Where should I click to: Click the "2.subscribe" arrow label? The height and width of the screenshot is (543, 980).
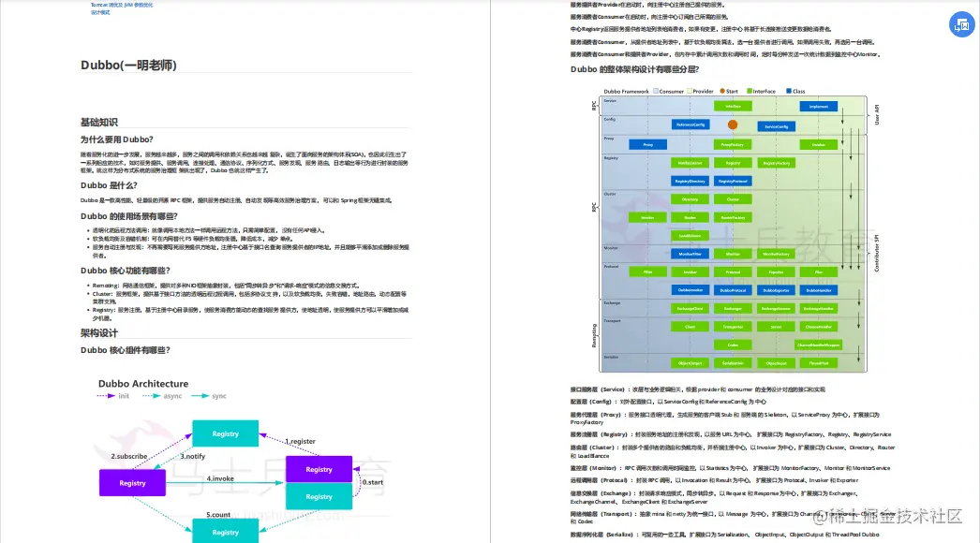coord(129,456)
